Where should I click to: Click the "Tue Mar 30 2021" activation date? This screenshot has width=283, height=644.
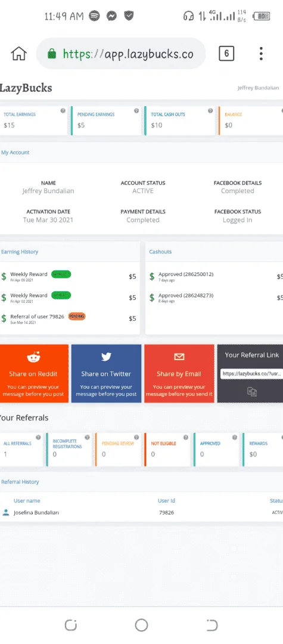(48, 219)
